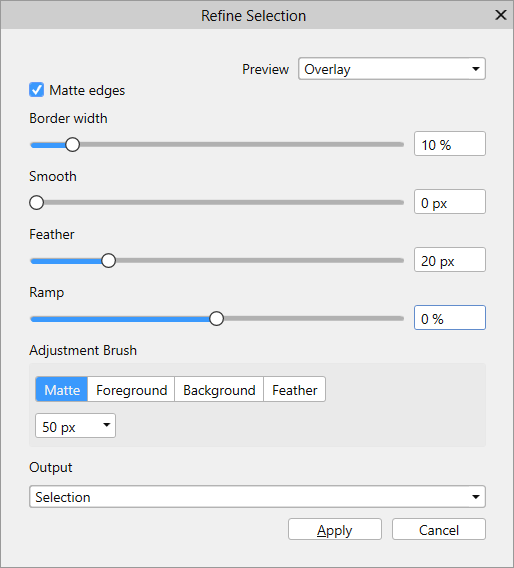The height and width of the screenshot is (568, 514).
Task: Focus the Ramp 0 % field
Action: 450,318
